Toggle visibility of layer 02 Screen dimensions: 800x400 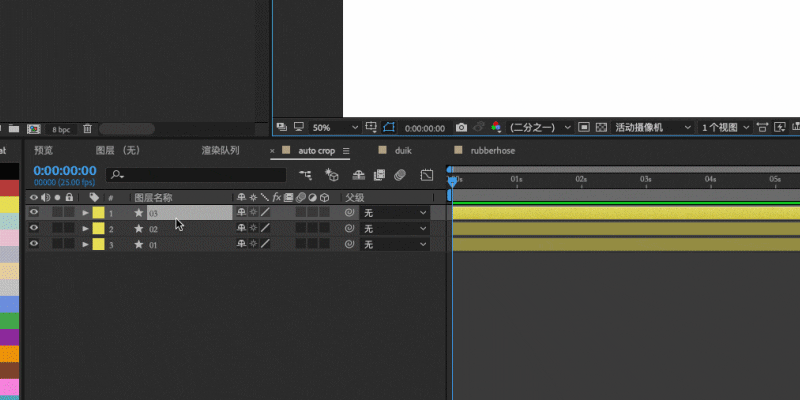pyautogui.click(x=34, y=228)
